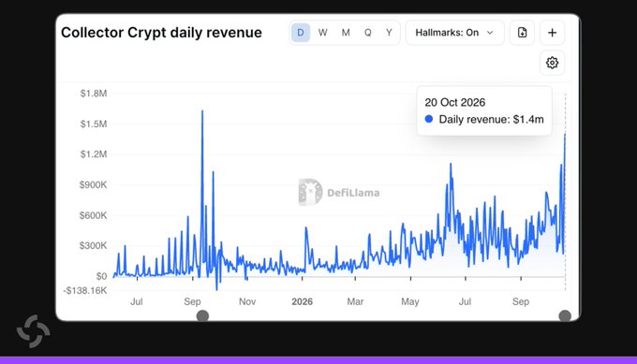Switch to quarterly 'Q' interval
The image size is (637, 364).
click(367, 33)
